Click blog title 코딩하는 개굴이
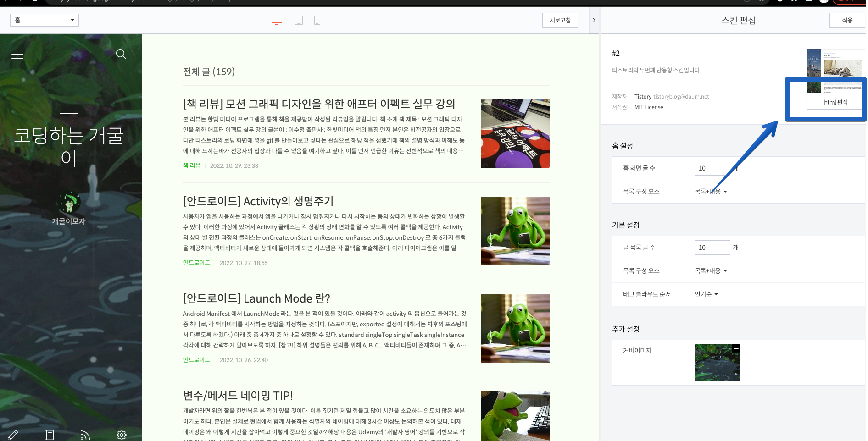 pyautogui.click(x=69, y=147)
